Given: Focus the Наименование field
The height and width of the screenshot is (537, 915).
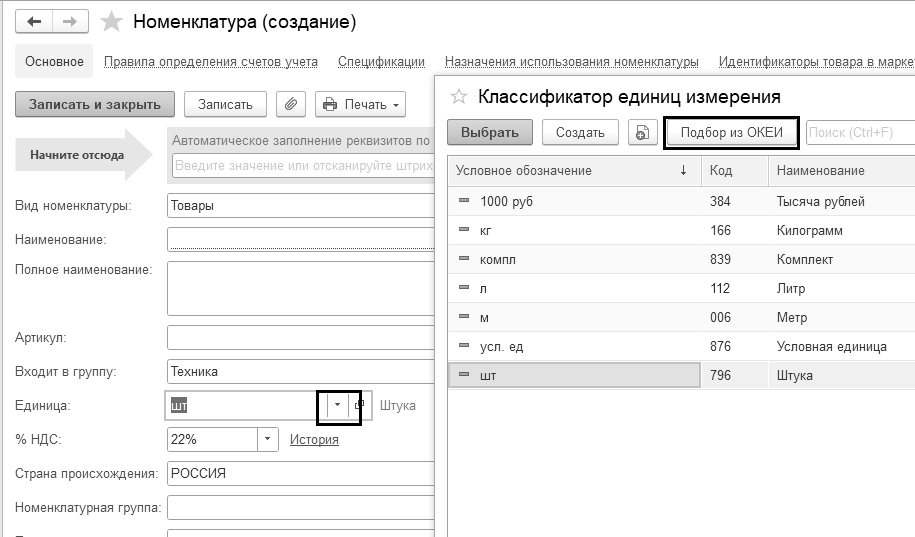Looking at the screenshot, I should [301, 239].
